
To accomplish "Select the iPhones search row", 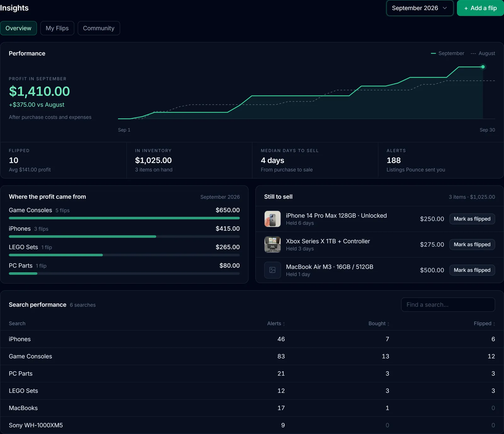I will click(252, 339).
